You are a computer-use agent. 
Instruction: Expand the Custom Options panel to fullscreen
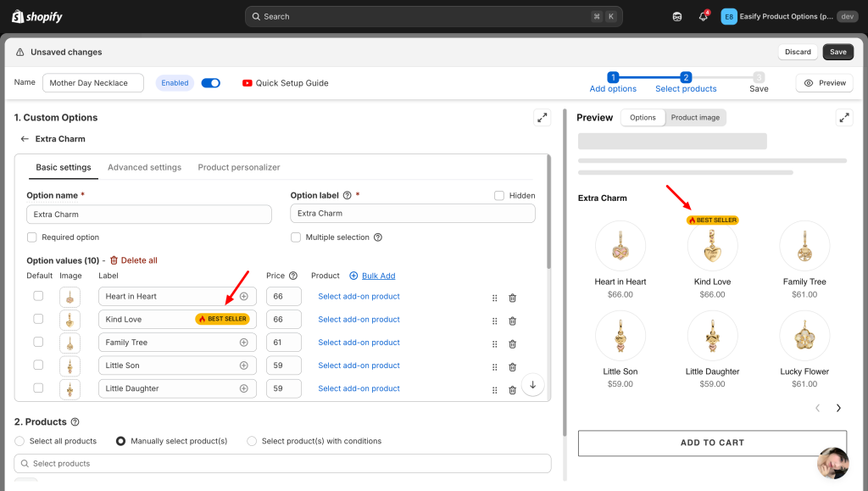point(542,118)
